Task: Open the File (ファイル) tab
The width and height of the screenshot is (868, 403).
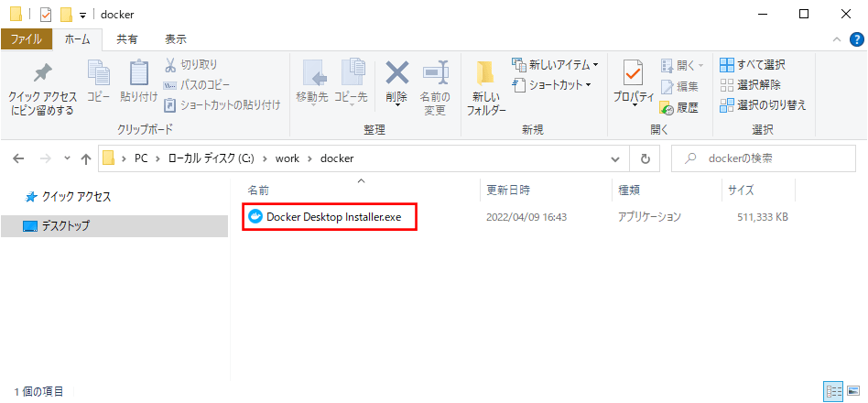Action: 27,39
